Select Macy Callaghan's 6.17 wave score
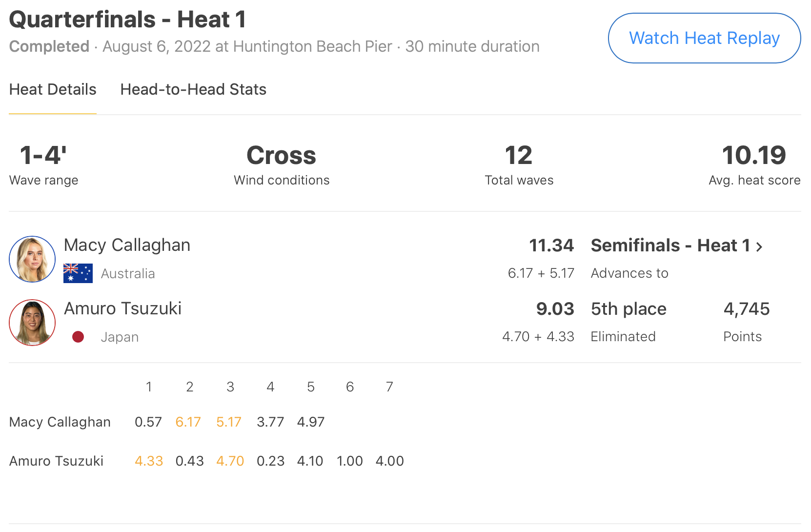The height and width of the screenshot is (532, 811). 188,422
